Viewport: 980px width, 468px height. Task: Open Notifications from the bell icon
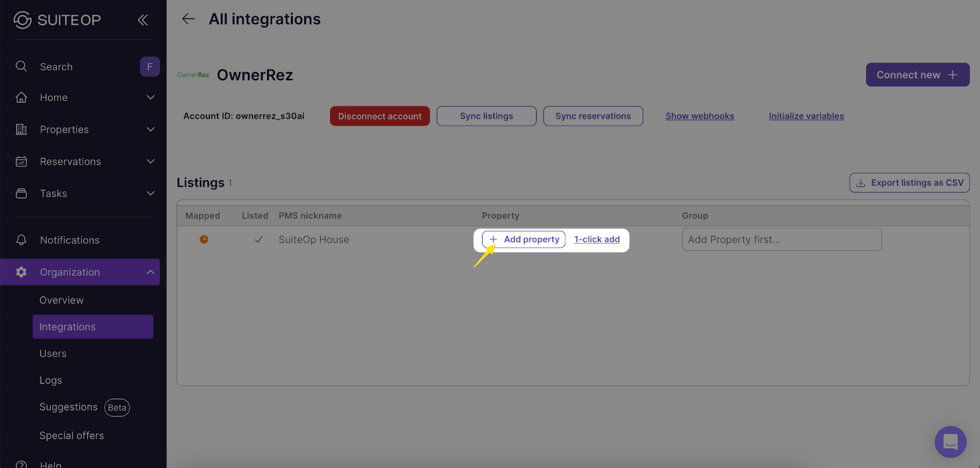point(21,240)
